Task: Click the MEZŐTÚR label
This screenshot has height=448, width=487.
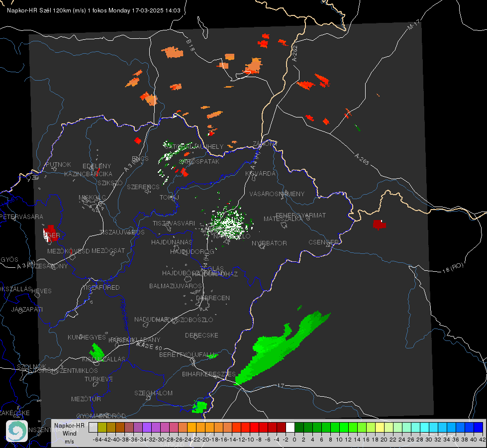Action: click(x=86, y=399)
